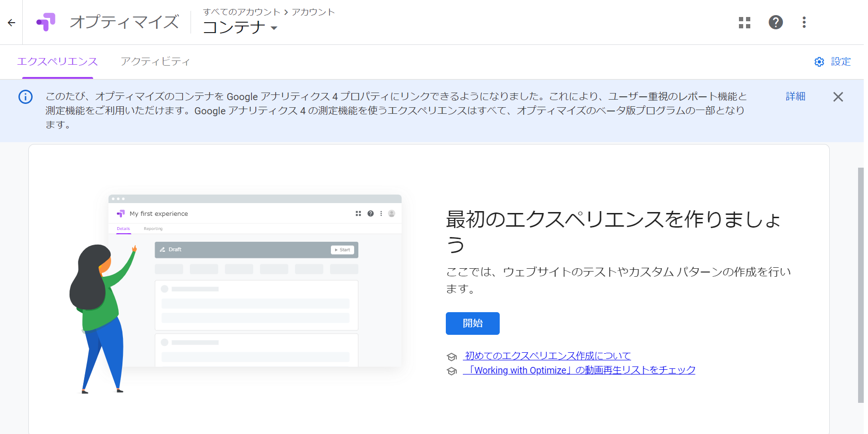Open the 詳細 details link in banner
This screenshot has width=868, height=434.
(796, 96)
